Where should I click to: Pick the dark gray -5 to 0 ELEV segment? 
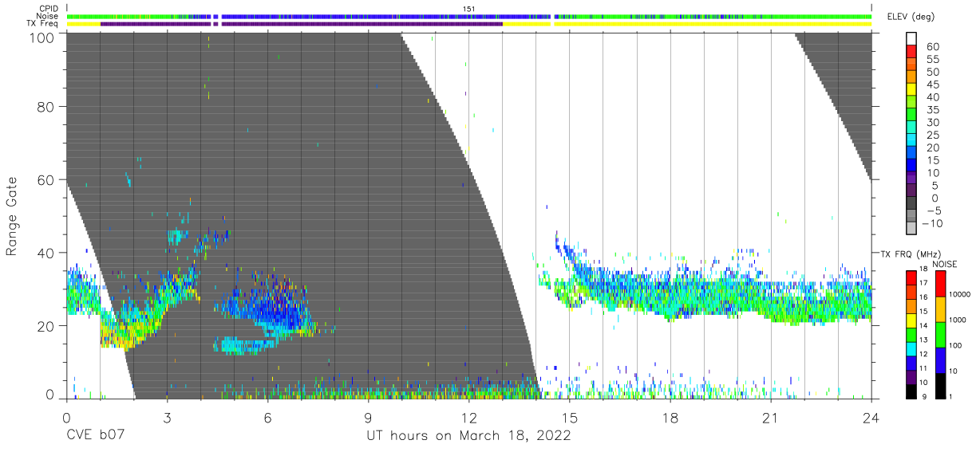[x=913, y=202]
